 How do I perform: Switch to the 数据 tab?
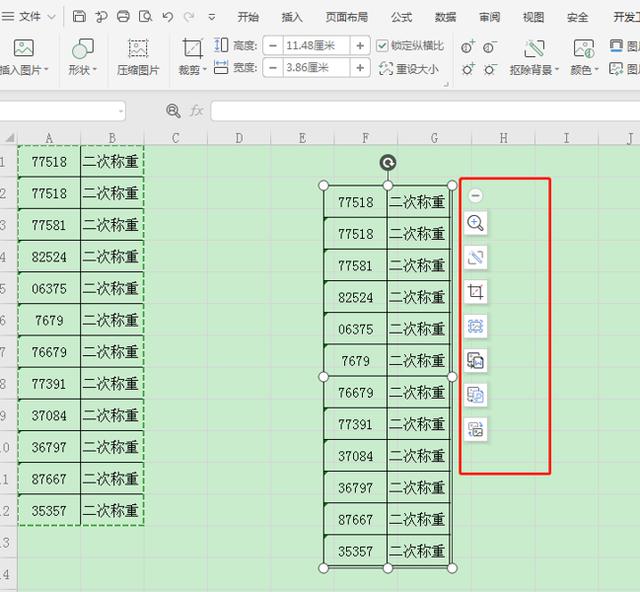(445, 17)
